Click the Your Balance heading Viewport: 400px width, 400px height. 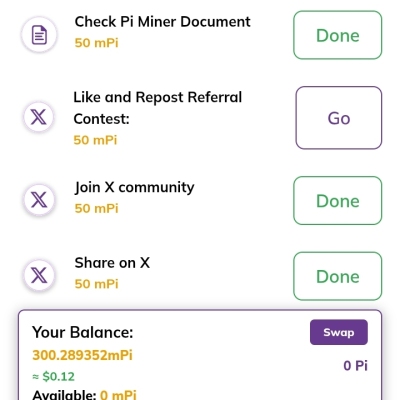(82, 332)
